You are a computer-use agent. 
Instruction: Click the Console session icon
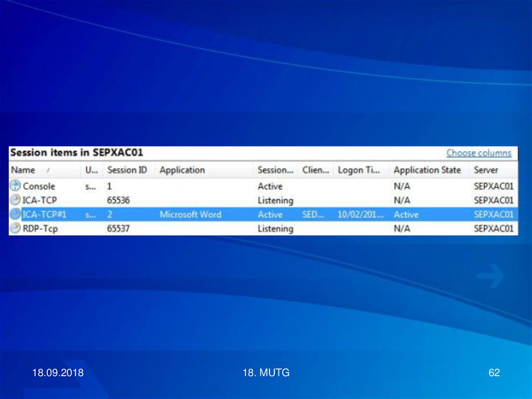coord(15,185)
